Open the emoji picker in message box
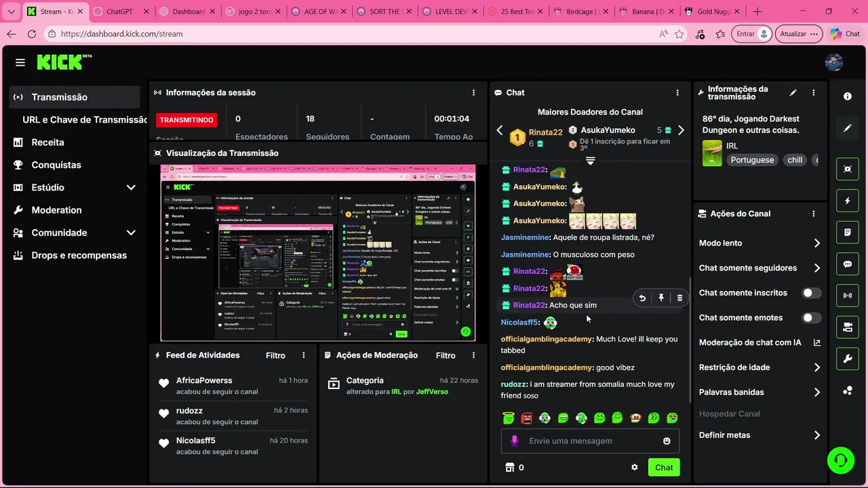Image resolution: width=868 pixels, height=488 pixels. (x=667, y=441)
